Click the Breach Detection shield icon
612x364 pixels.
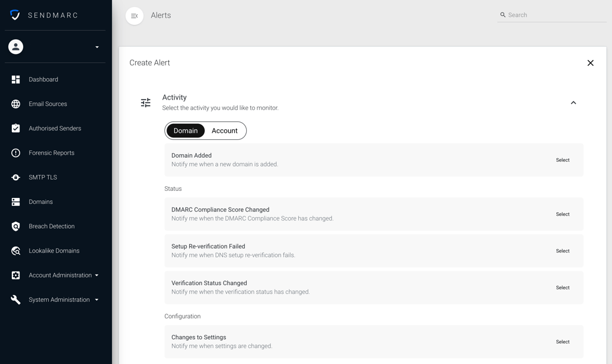click(15, 226)
